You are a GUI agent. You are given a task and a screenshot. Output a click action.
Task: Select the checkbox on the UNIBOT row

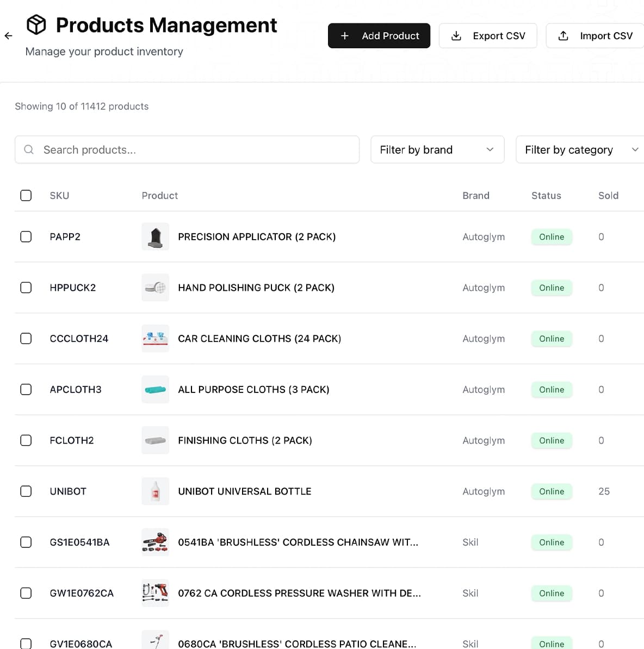(x=26, y=491)
